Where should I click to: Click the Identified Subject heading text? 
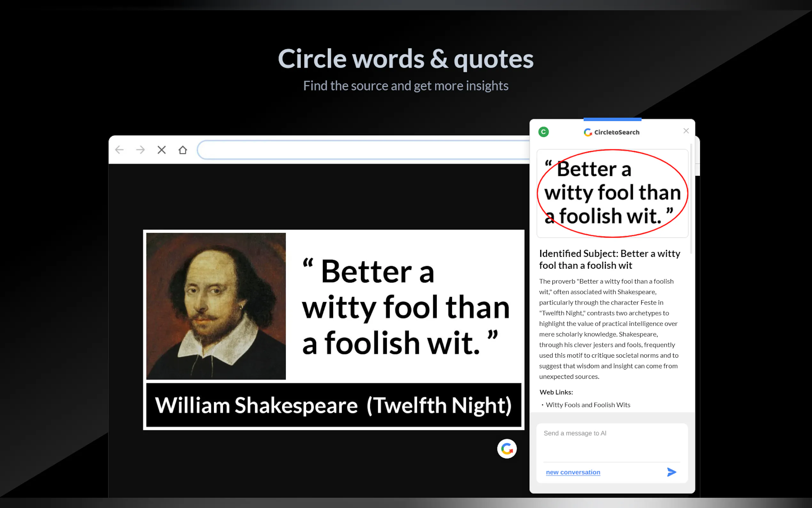pos(609,259)
